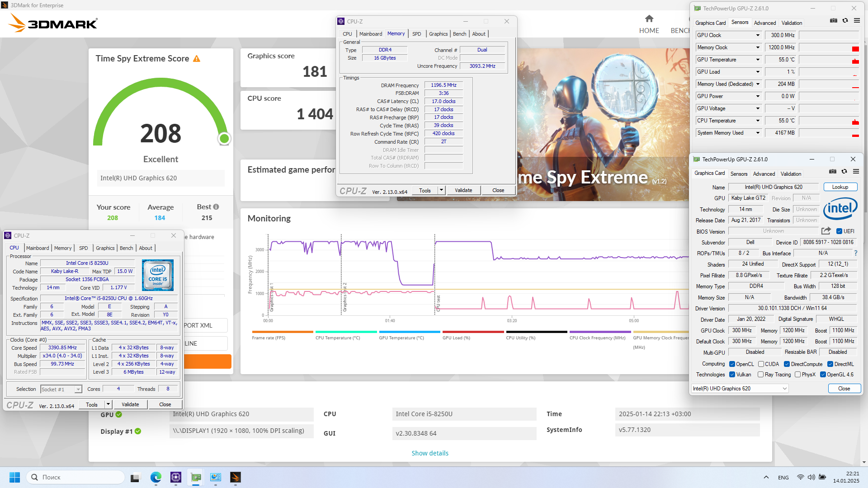Image resolution: width=868 pixels, height=488 pixels.
Task: Click the volume tray icon
Action: (x=811, y=477)
